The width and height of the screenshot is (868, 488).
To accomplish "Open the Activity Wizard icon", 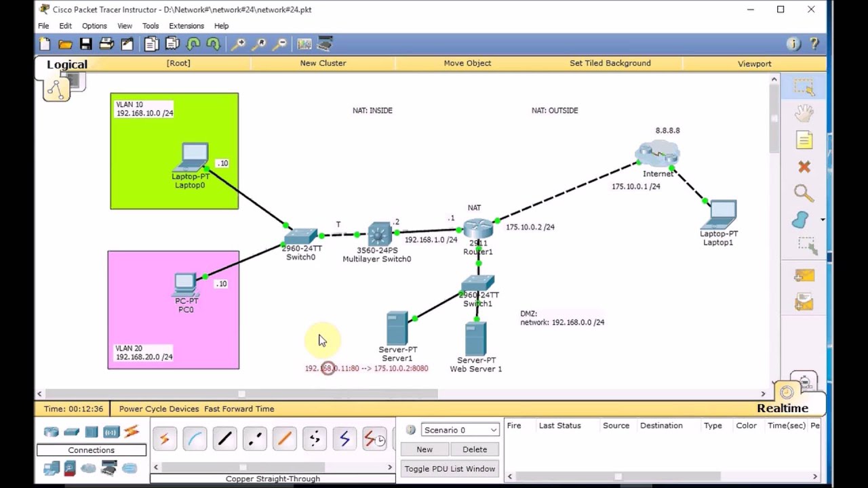I will 127,44.
